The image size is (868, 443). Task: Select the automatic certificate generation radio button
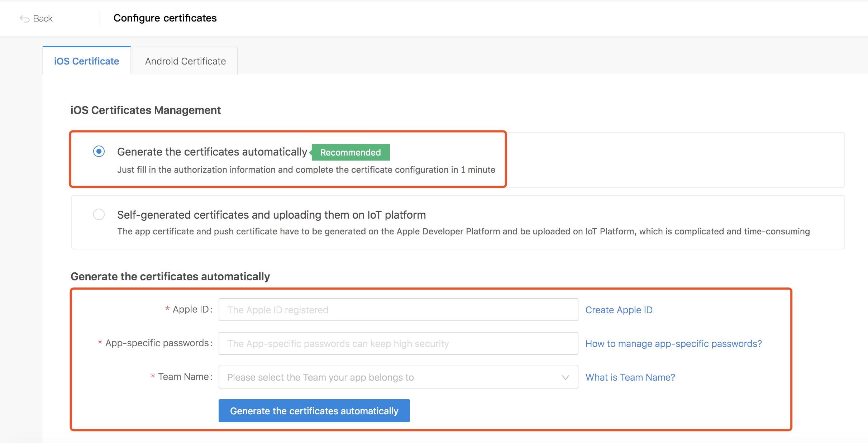tap(99, 152)
